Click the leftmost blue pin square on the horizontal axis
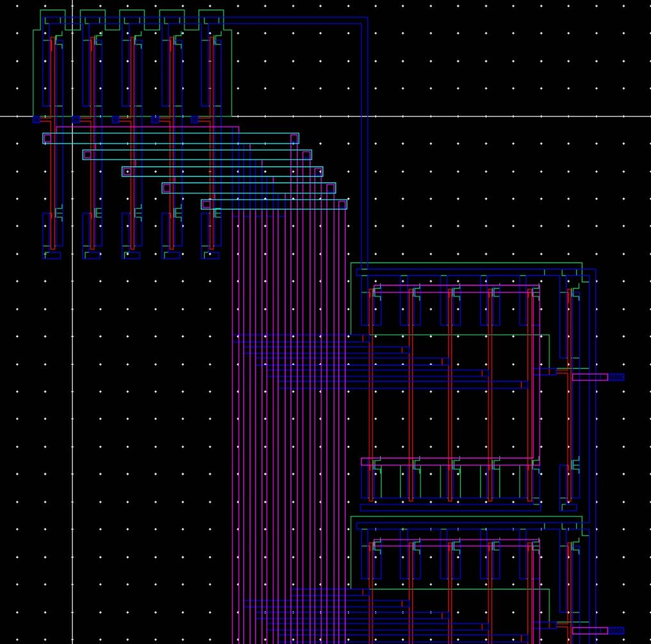Screen dimensions: 651x644 [36, 120]
